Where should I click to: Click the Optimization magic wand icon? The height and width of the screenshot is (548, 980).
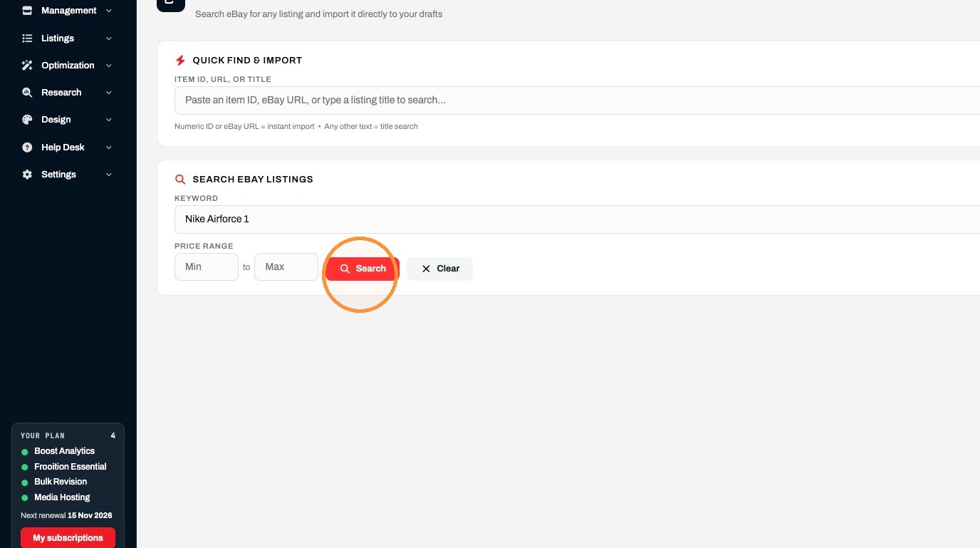click(27, 66)
